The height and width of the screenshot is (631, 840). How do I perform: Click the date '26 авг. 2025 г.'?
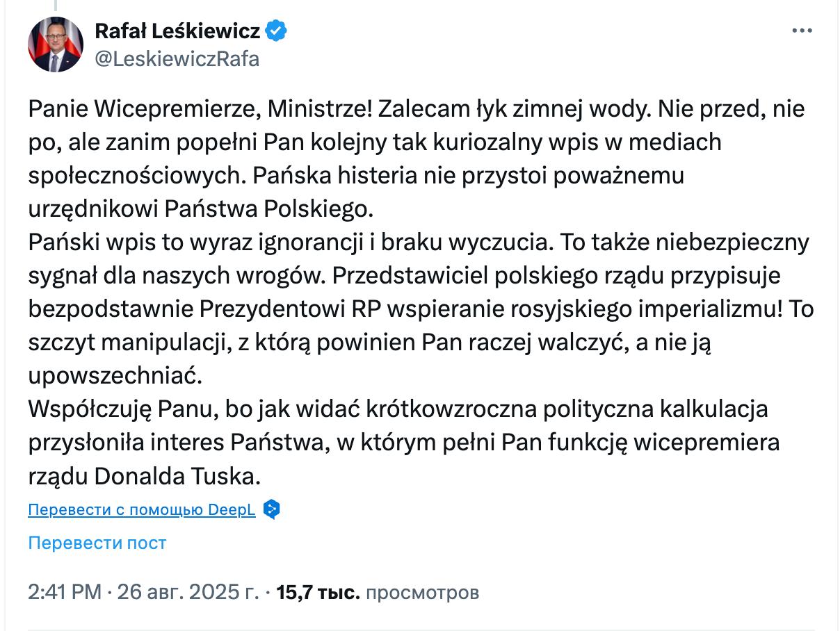(x=188, y=593)
